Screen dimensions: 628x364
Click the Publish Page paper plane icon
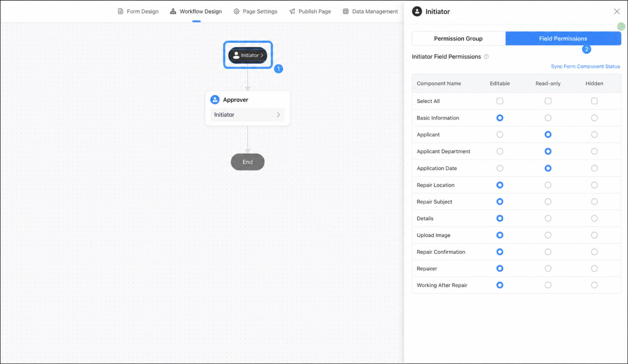pos(292,11)
